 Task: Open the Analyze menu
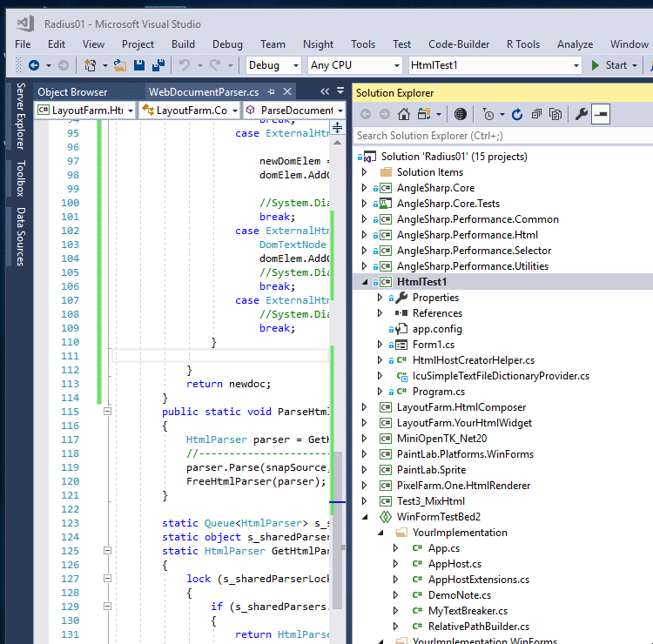tap(576, 44)
